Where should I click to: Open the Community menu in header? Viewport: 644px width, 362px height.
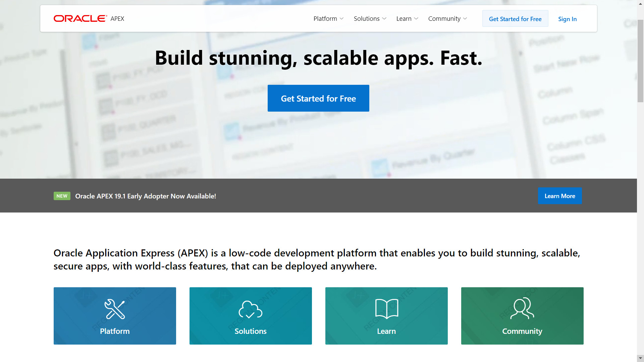(444, 19)
